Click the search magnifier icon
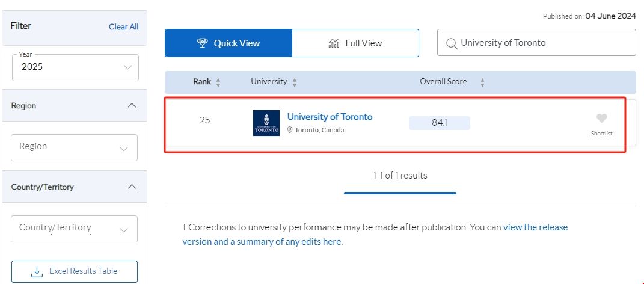This screenshot has width=644, height=284. pyautogui.click(x=450, y=43)
